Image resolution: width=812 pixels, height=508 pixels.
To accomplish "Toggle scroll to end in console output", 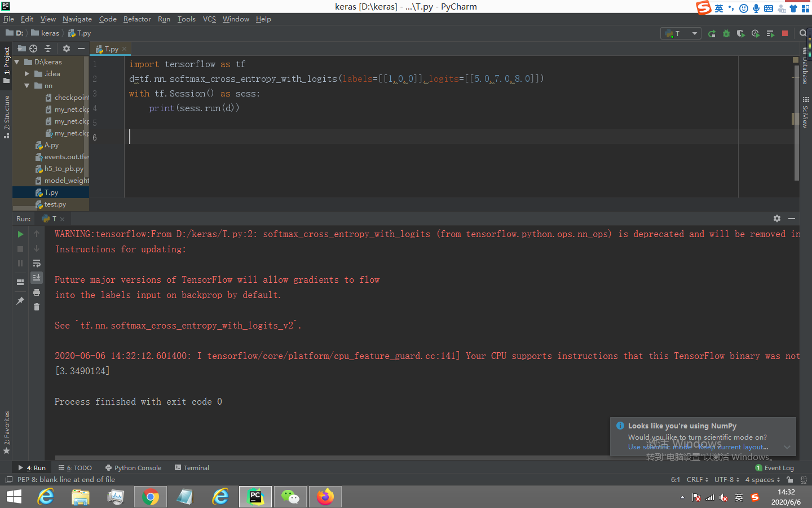I will click(37, 277).
